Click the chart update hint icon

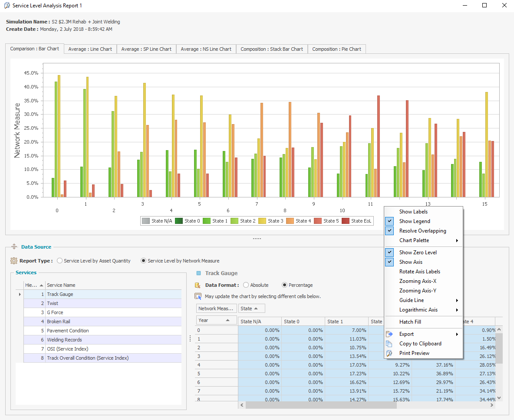coord(198,296)
